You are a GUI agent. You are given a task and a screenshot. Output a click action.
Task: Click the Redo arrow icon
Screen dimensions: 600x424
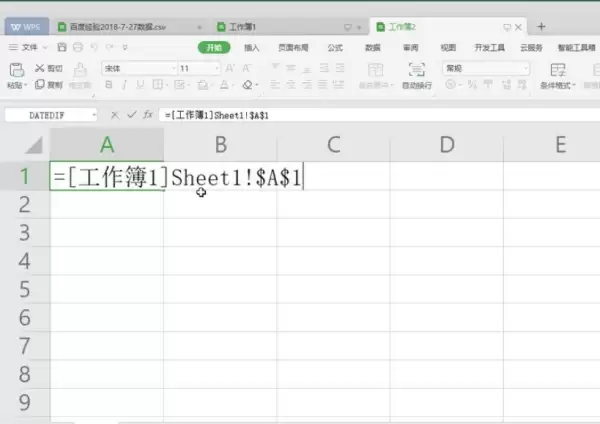pyautogui.click(x=110, y=47)
